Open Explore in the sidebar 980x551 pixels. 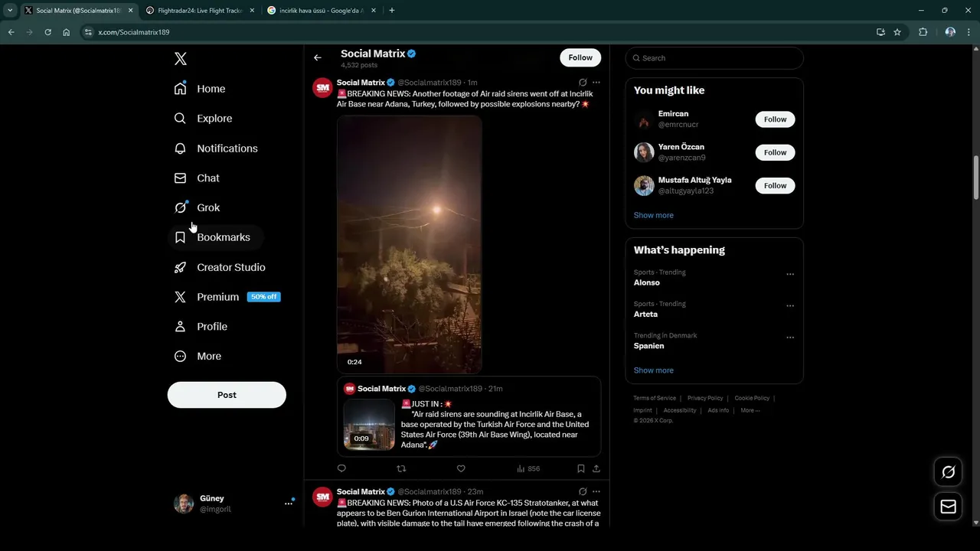coord(203,119)
